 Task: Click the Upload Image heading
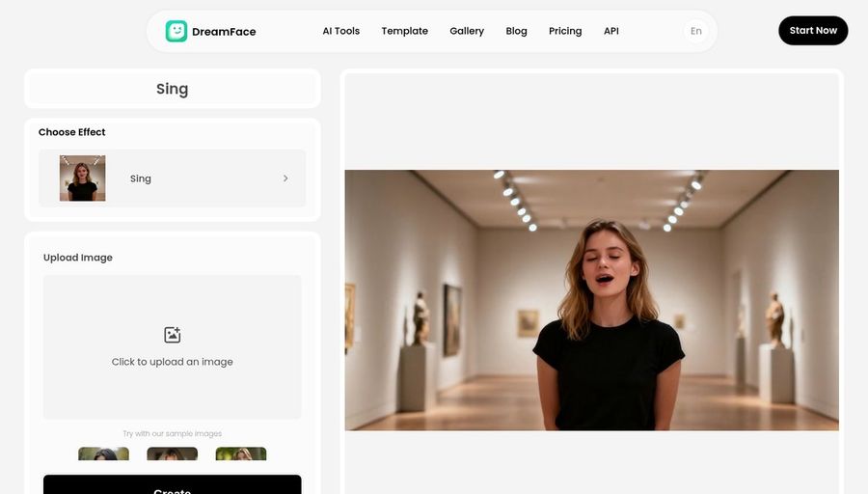(78, 258)
